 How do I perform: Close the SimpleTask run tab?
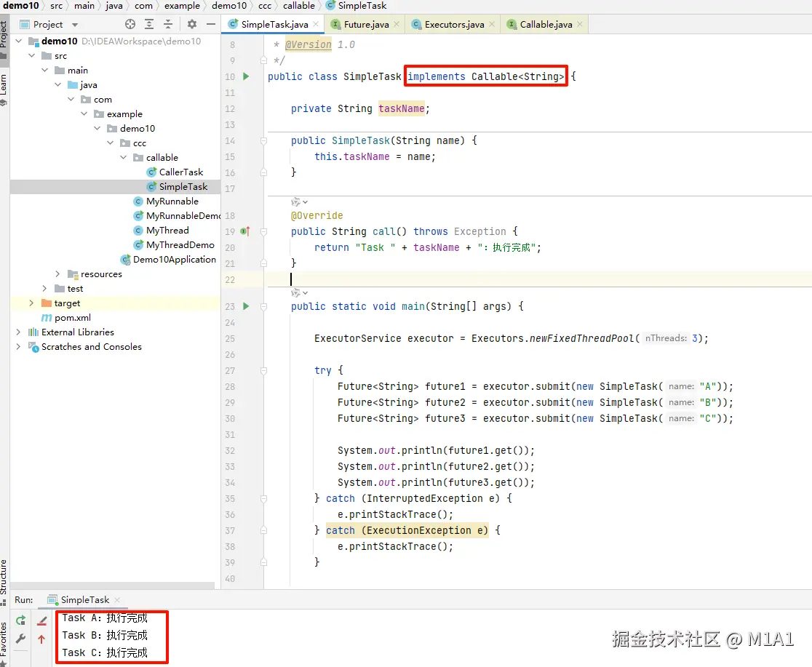(x=117, y=599)
